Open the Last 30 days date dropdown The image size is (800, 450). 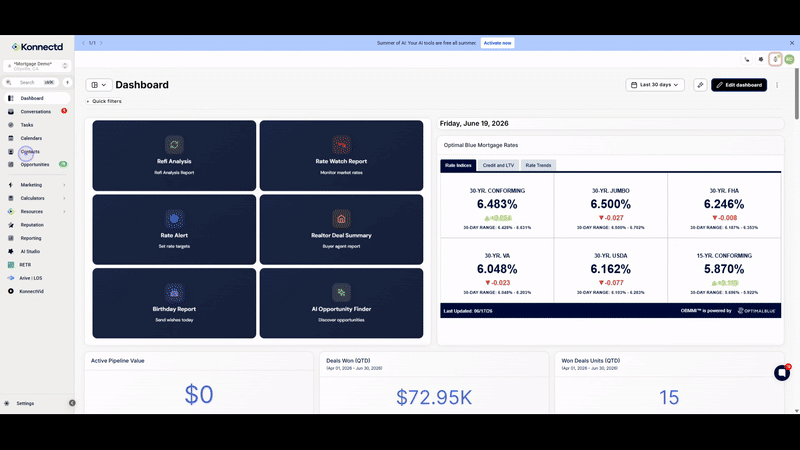click(x=655, y=85)
